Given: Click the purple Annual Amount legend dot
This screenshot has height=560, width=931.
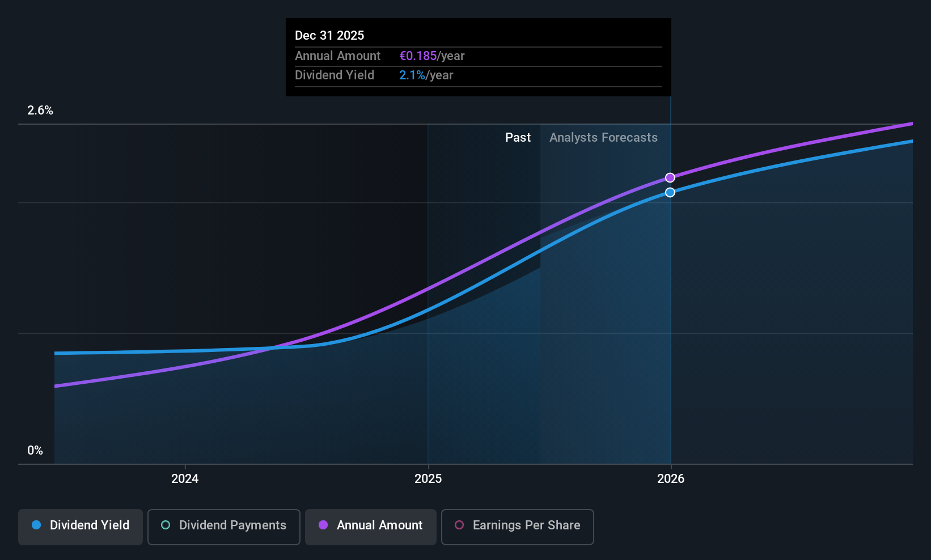Looking at the screenshot, I should (x=323, y=525).
